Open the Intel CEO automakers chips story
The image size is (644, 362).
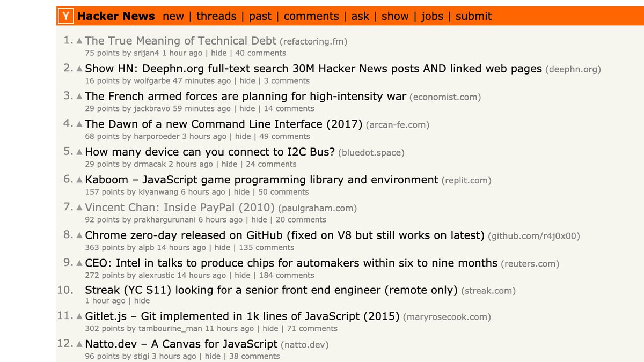click(291, 263)
